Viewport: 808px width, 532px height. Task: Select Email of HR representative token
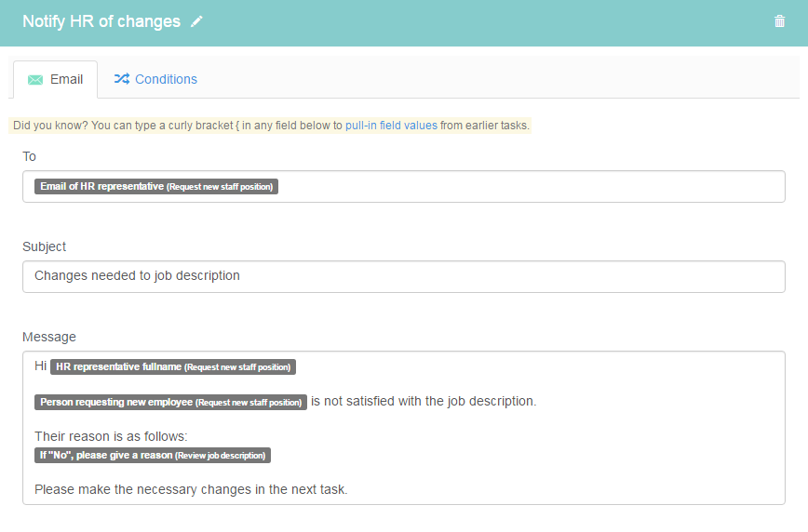click(x=156, y=186)
